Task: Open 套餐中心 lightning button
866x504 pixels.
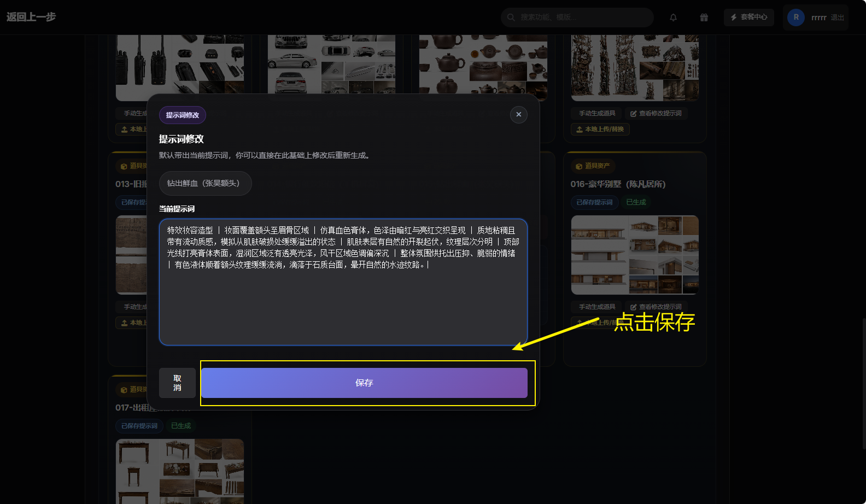Action: click(x=748, y=17)
